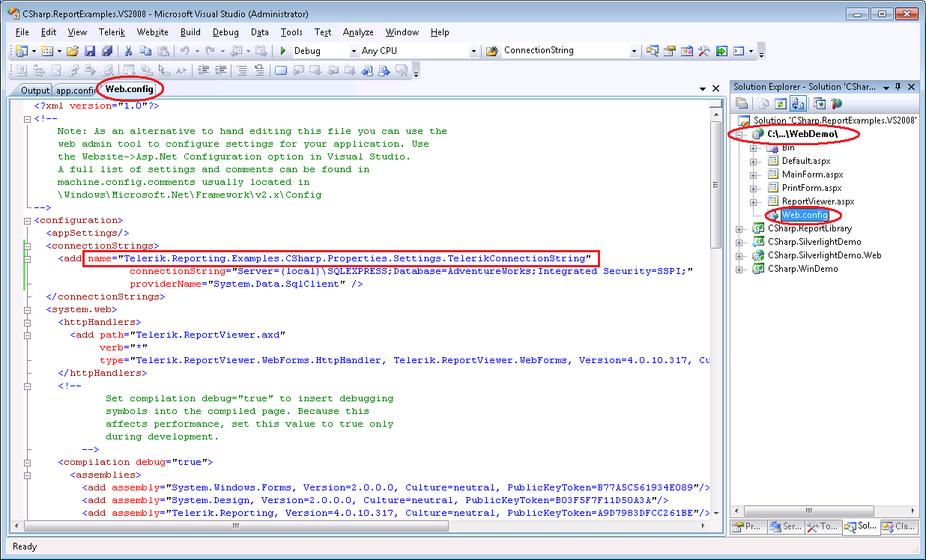Click the Redo arrow icon

click(211, 51)
